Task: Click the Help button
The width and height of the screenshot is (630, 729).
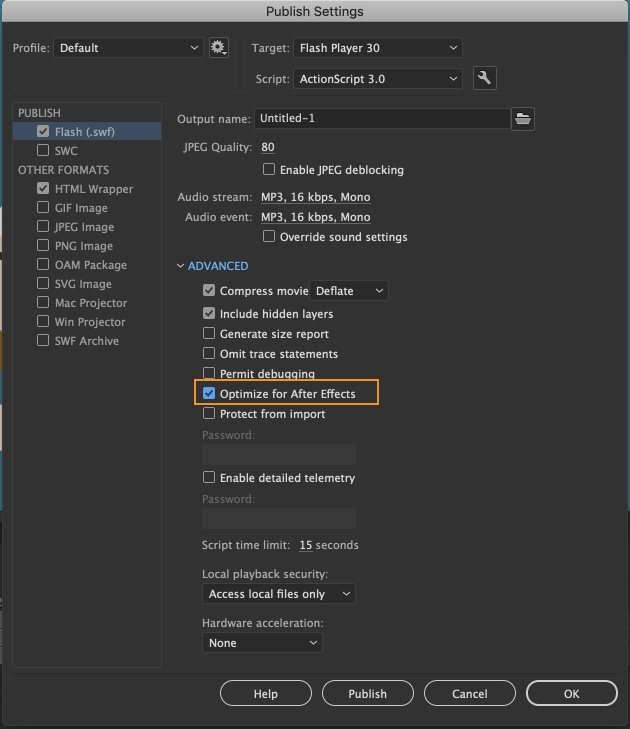Action: 265,693
